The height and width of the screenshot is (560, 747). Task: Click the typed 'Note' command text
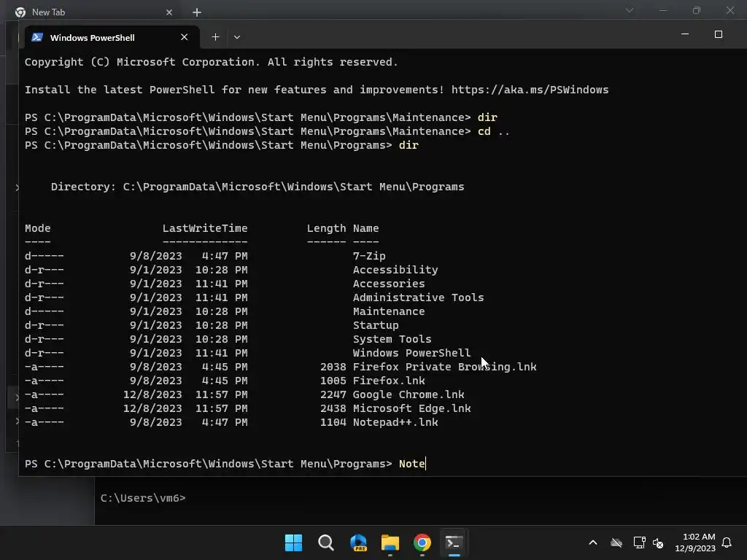pyautogui.click(x=411, y=463)
